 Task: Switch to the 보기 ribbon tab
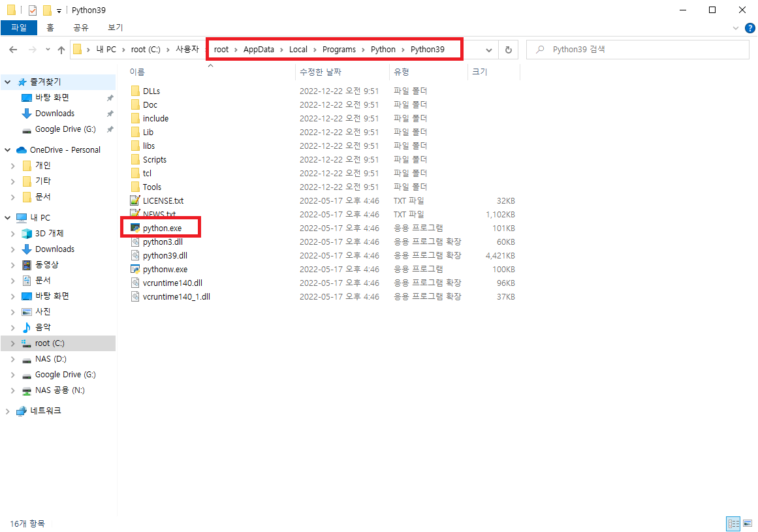(x=115, y=27)
